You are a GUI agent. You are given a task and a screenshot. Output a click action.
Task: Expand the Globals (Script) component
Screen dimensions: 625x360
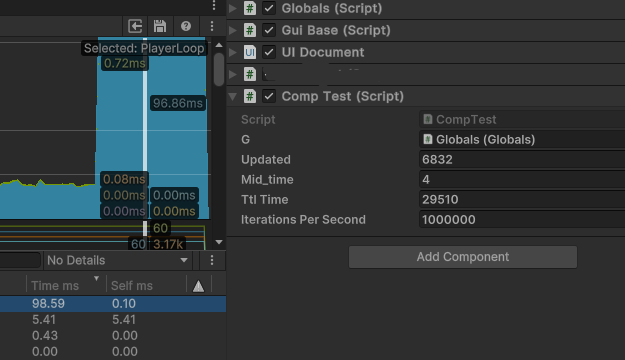(x=233, y=8)
